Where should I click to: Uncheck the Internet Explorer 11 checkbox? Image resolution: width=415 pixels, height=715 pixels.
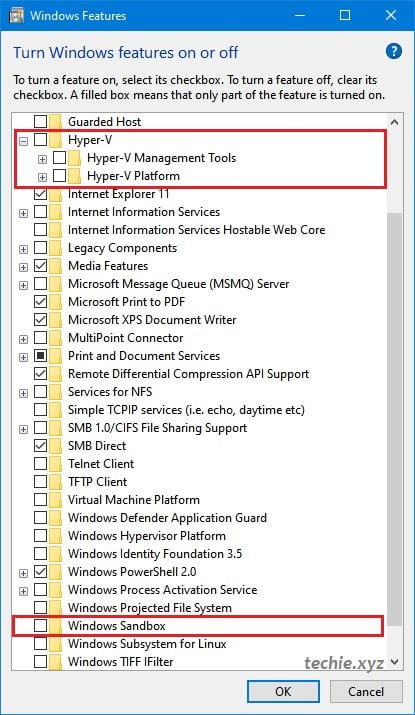point(41,194)
